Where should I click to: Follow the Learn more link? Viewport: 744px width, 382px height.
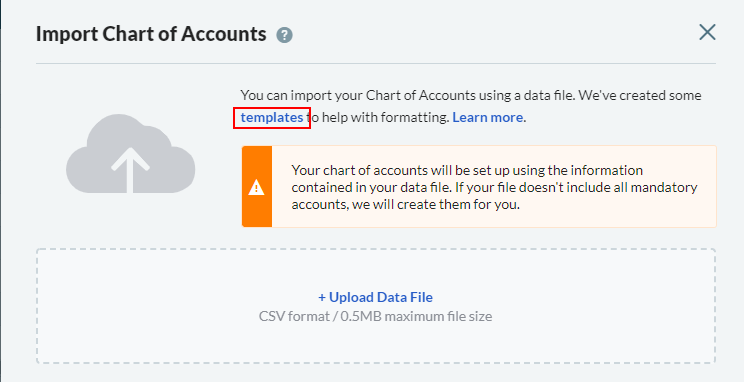coord(488,117)
